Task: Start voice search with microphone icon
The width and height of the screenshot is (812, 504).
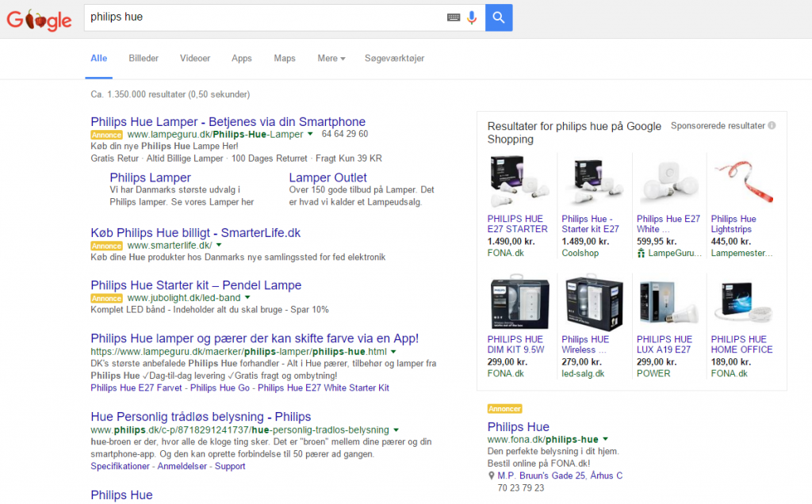Action: click(472, 17)
